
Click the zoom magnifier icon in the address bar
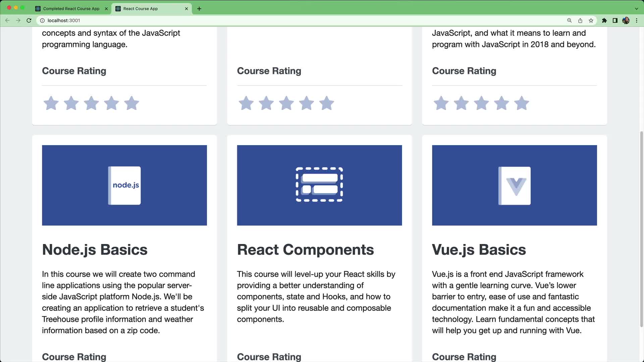coord(569,20)
